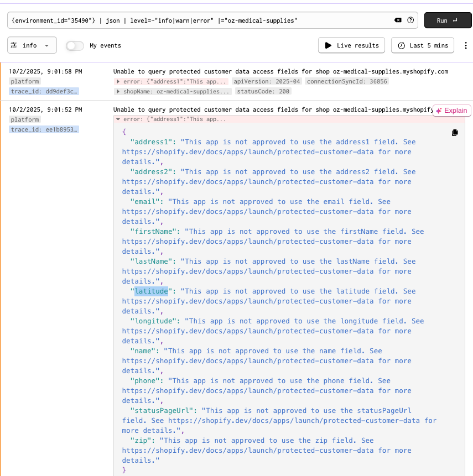Click the 9:01:58 PM log message text
This screenshot has height=476, width=473.
280,71
